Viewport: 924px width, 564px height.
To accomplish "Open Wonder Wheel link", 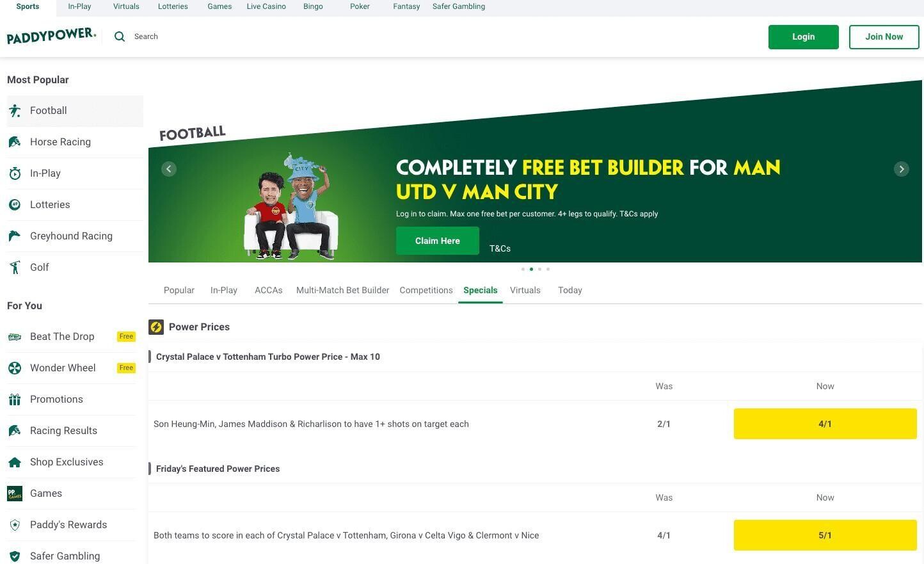I will pyautogui.click(x=63, y=368).
